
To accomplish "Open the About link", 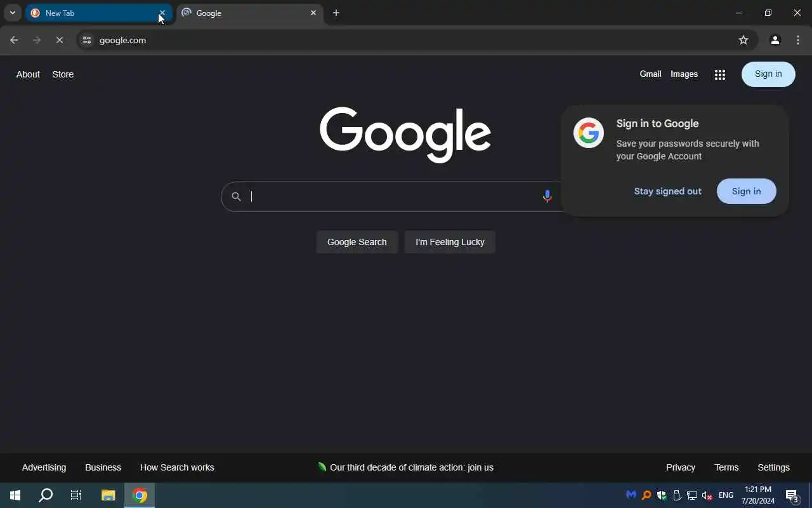I will tap(28, 74).
